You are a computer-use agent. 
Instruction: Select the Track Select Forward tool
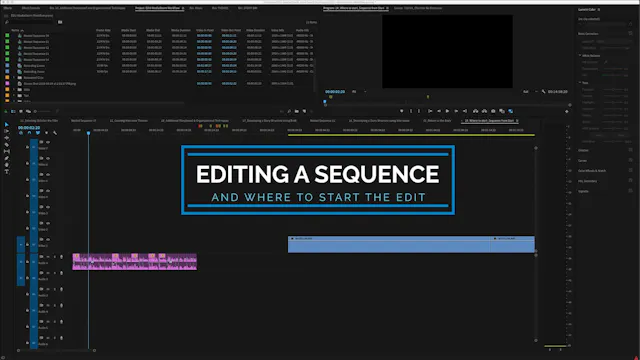[7, 131]
